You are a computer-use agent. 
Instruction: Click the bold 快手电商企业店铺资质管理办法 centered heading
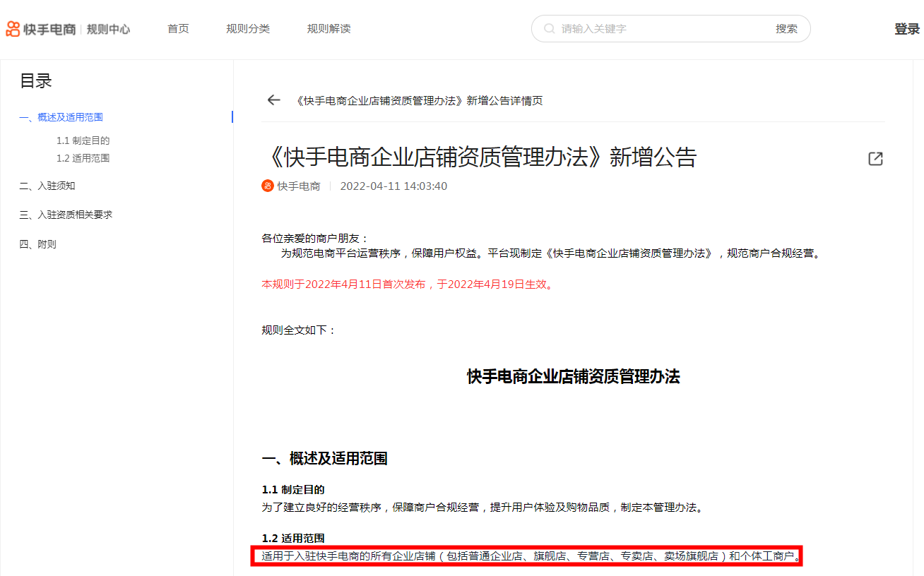click(x=573, y=376)
